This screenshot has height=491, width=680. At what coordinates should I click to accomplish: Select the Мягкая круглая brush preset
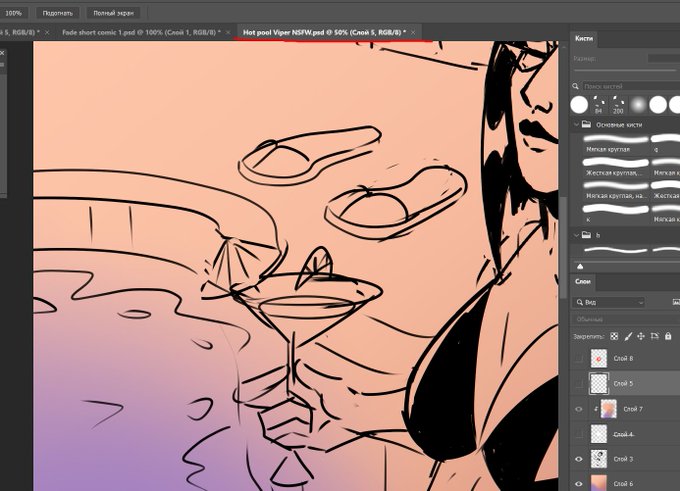(616, 144)
